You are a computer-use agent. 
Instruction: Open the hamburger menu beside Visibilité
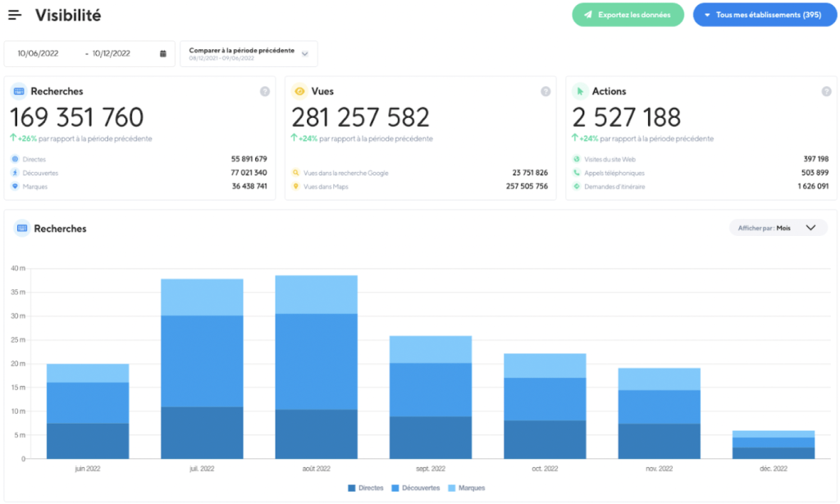[15, 15]
